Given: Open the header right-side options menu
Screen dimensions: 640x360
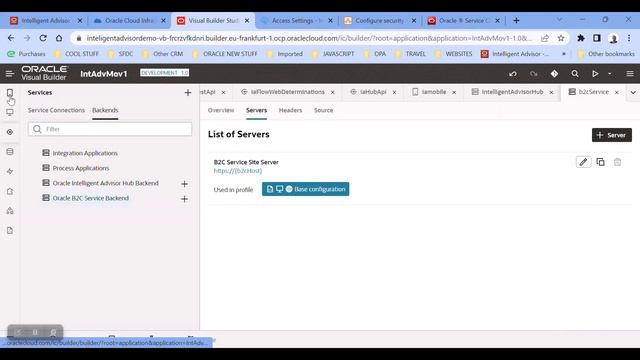Looking at the screenshot, I should pos(630,74).
